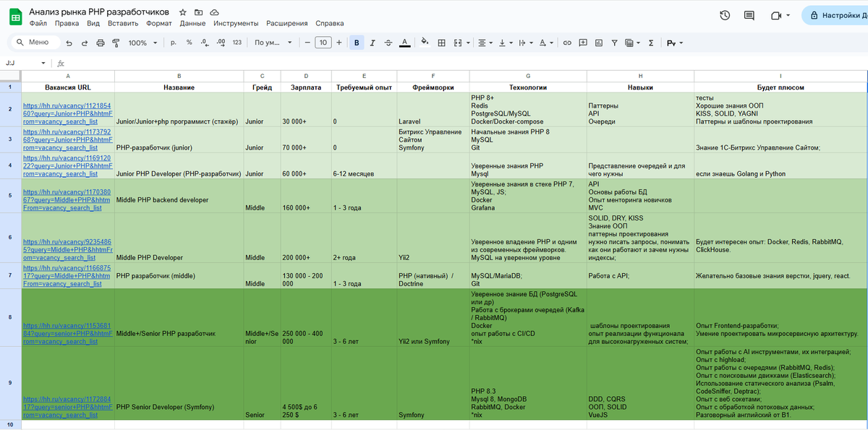Screen dimensions: 868x430
Task: Click the move-to-folder icon
Action: [x=199, y=12]
